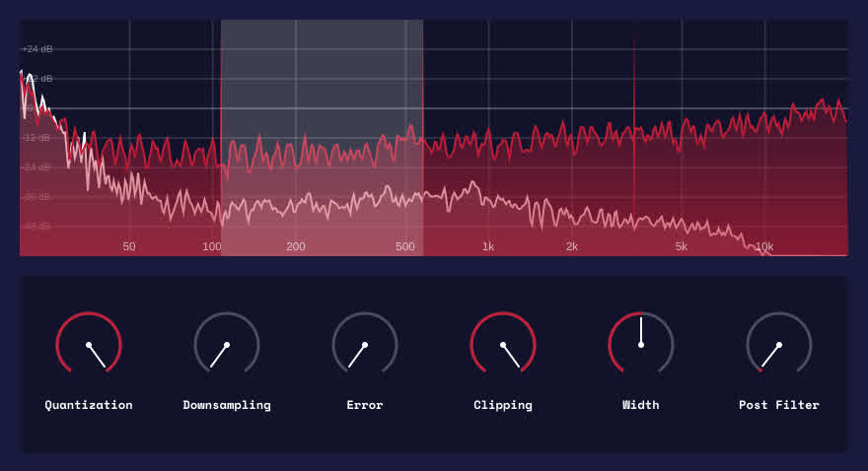This screenshot has height=471, width=868.
Task: Click the Post Filter knob
Action: (x=779, y=344)
